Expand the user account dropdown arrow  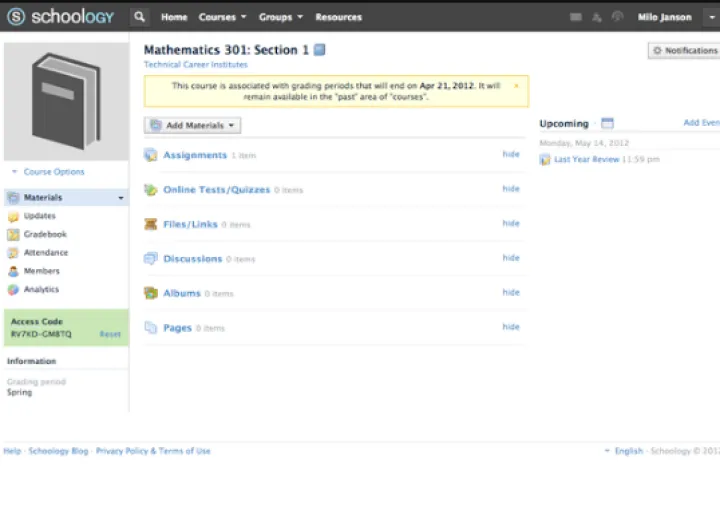(712, 17)
